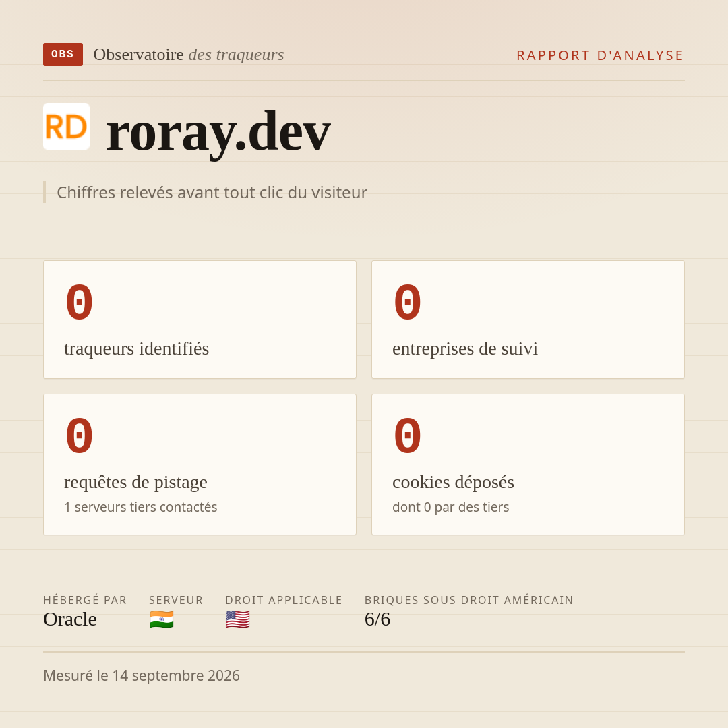The image size is (728, 728).
Task: Click the zero above 'entreprises de suivi'
Action: [408, 302]
